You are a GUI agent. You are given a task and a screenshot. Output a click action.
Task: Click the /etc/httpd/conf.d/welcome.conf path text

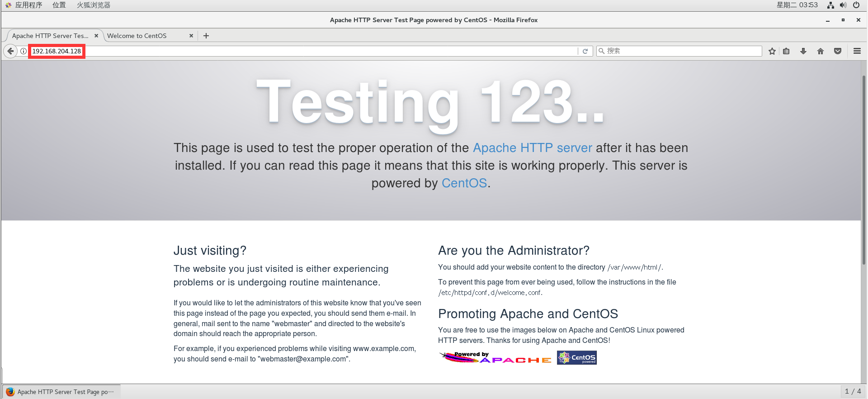tap(490, 293)
